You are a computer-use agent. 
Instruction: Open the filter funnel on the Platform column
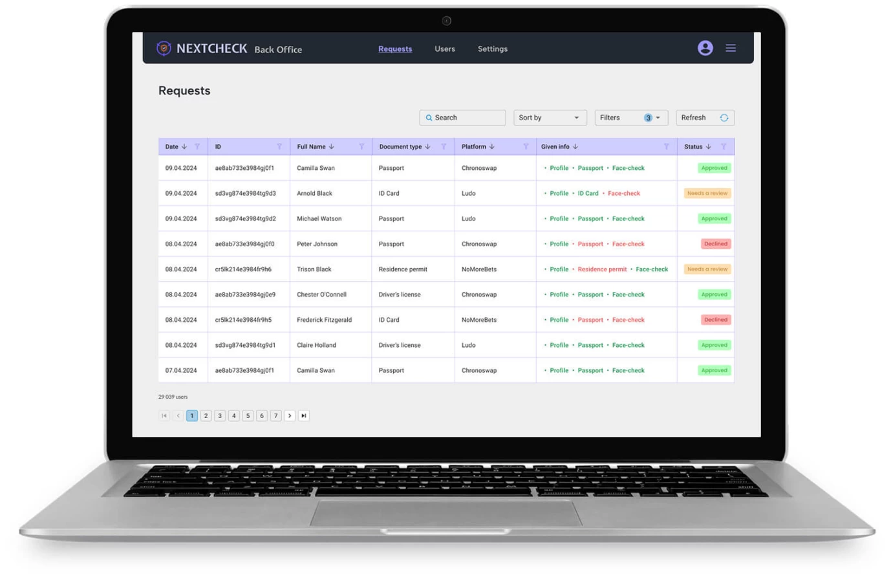(x=525, y=147)
